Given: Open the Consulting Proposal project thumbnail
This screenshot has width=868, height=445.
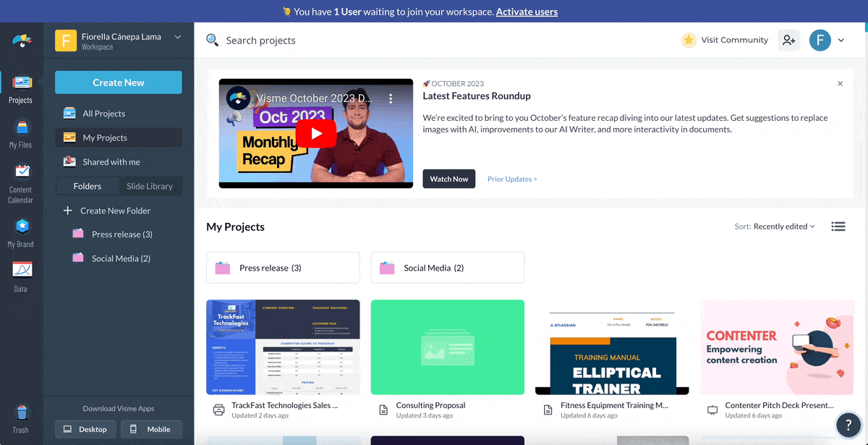Looking at the screenshot, I should coord(447,347).
